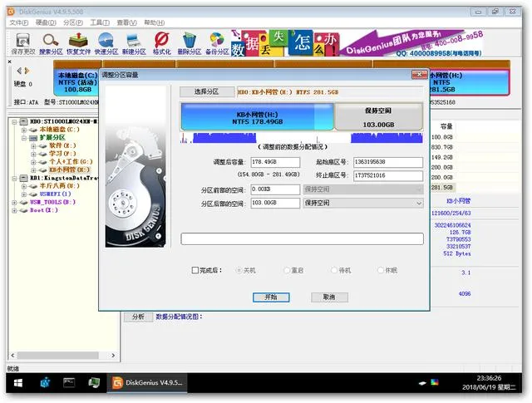Click the Save Changes (保存更改) toolbar icon
The width and height of the screenshot is (532, 403).
[23, 44]
